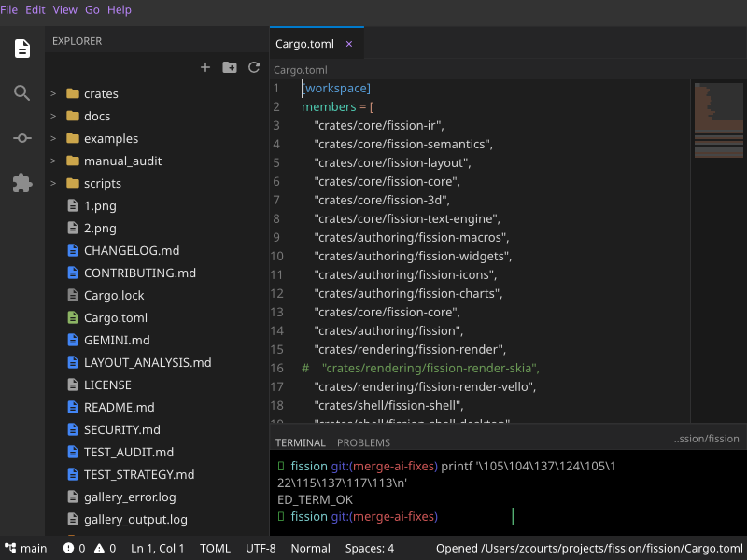Click "crates/core/fission-3d" on line 7
The height and width of the screenshot is (560, 747).
click(382, 200)
